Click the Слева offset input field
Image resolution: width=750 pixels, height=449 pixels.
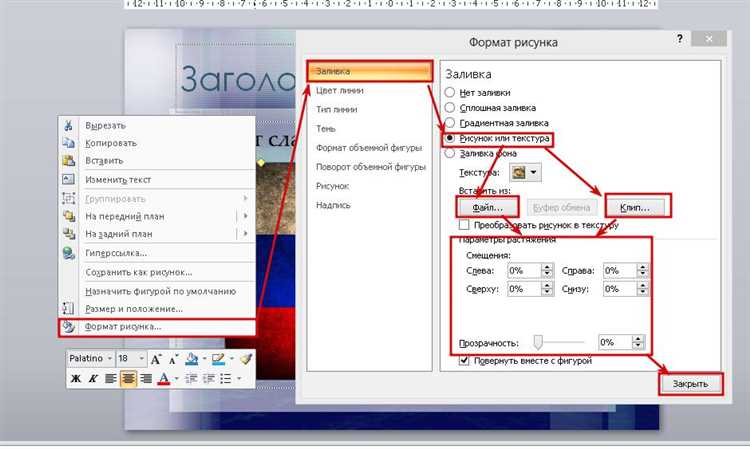(x=524, y=271)
